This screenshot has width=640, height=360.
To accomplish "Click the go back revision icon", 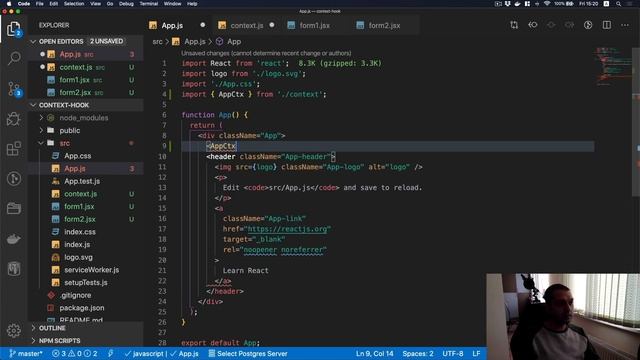I will pos(533,25).
